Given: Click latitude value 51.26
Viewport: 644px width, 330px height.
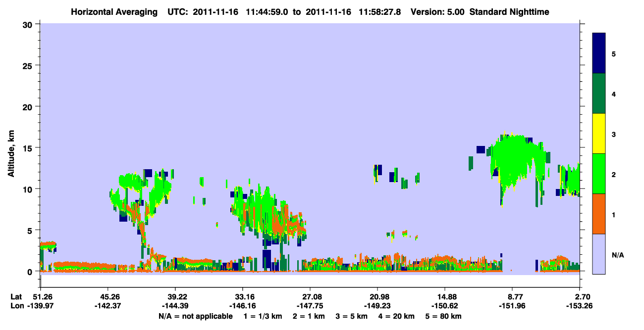Looking at the screenshot, I should click(x=40, y=297).
